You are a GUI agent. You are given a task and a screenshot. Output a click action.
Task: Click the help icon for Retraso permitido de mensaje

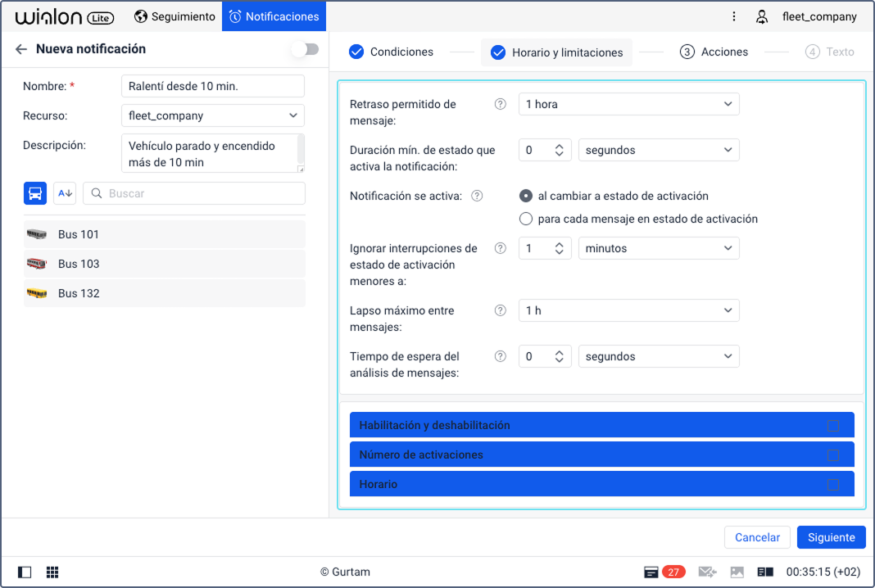click(500, 104)
